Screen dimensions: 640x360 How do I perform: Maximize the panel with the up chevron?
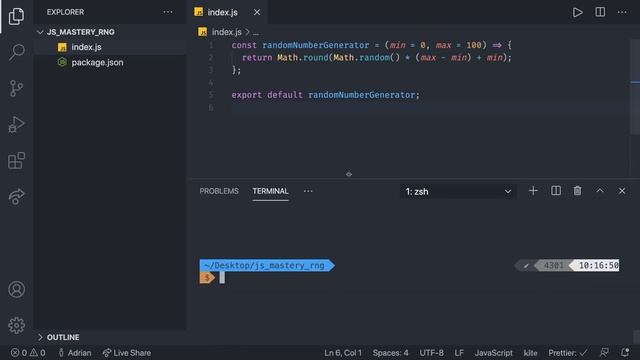pyautogui.click(x=600, y=191)
